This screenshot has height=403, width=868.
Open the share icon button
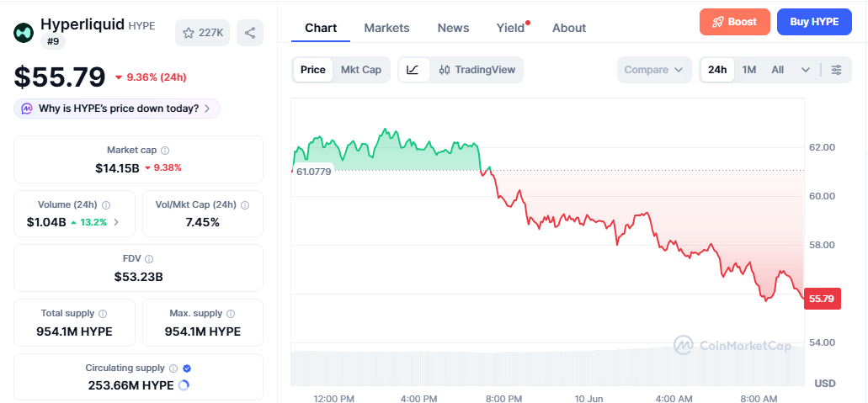[250, 33]
